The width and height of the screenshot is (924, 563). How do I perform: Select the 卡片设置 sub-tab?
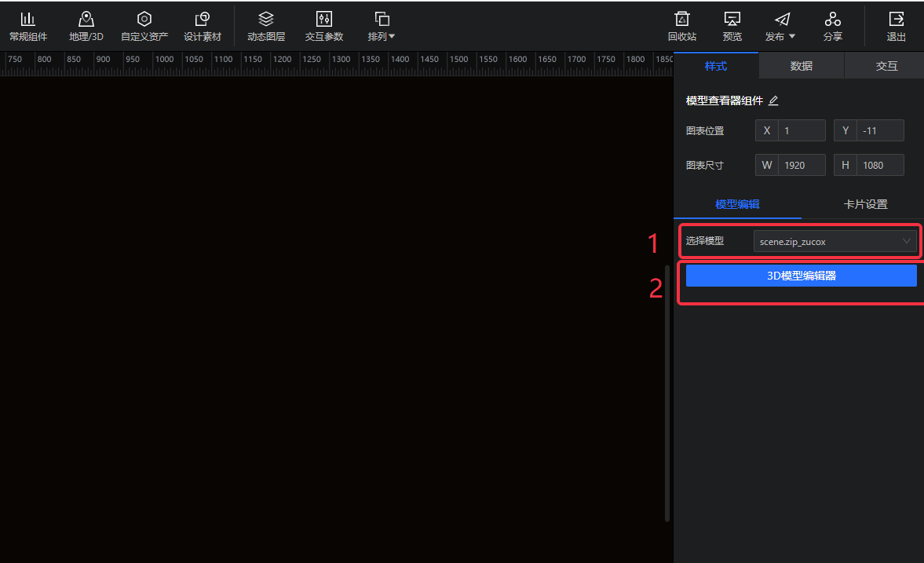click(865, 204)
